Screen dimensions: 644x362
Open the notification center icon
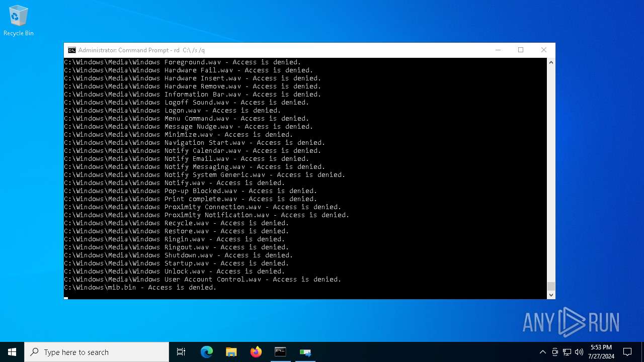coord(627,352)
